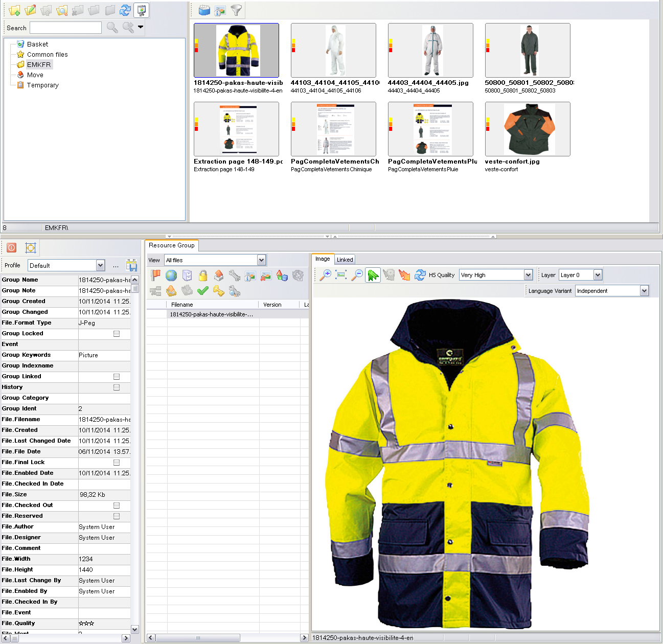Open the HS Quality dropdown
663x644 pixels.
pos(528,275)
